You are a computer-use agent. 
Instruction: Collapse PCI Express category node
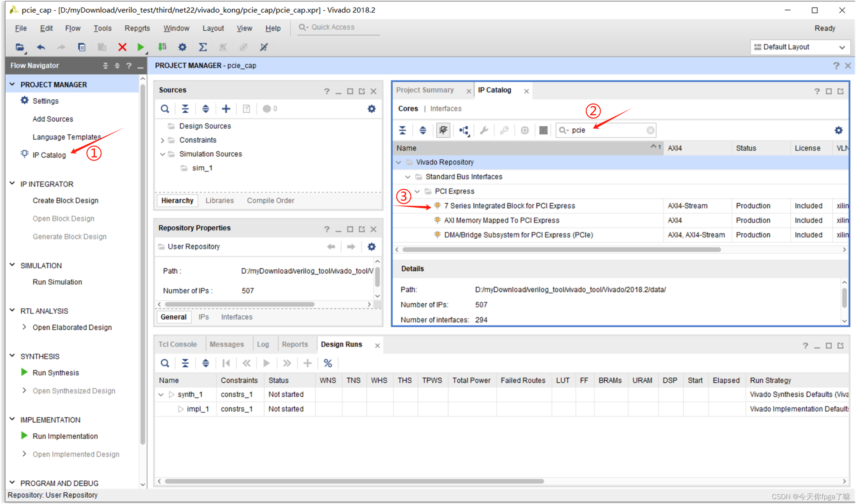417,192
